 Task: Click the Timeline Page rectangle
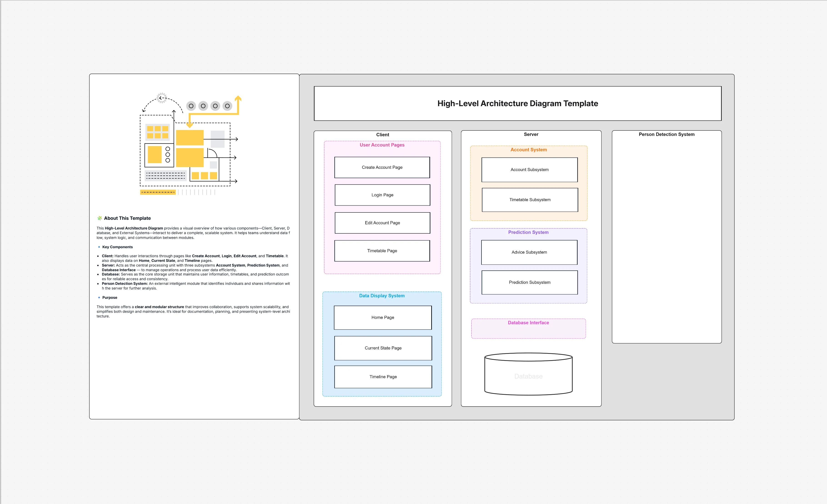coord(383,377)
